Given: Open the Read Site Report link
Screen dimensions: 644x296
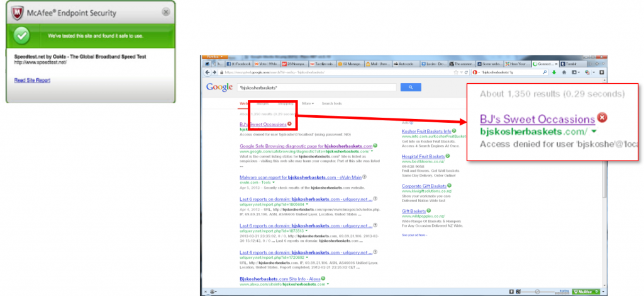Looking at the screenshot, I should click(x=32, y=81).
